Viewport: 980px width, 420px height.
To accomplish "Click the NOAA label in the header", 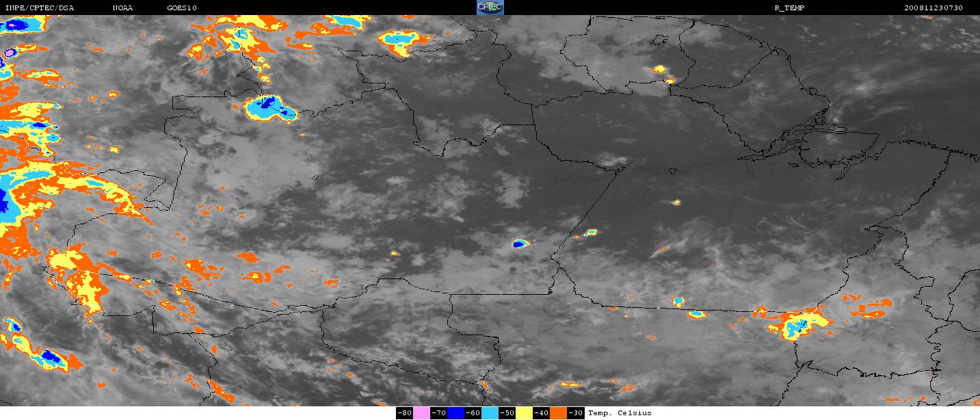I will pos(123,8).
